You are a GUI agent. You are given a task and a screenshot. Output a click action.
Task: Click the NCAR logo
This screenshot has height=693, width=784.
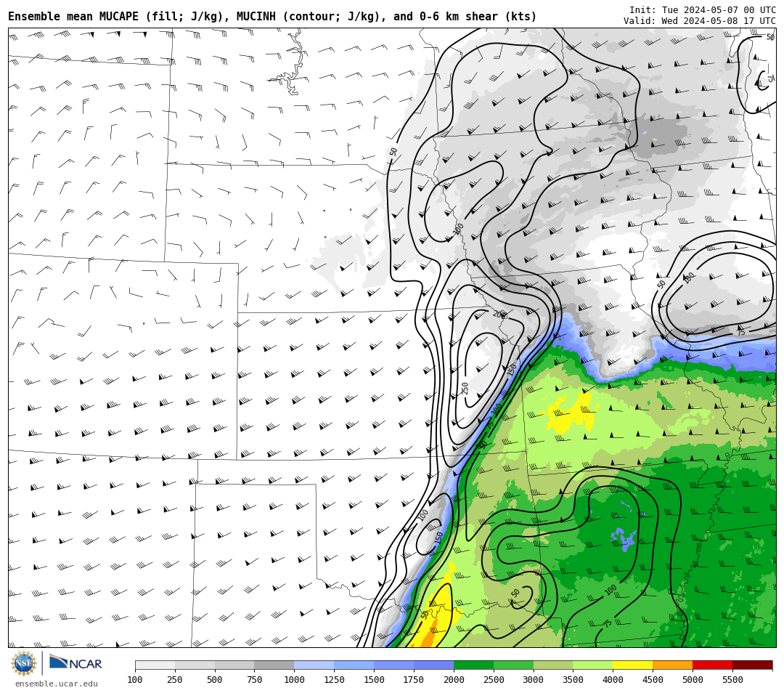(x=75, y=664)
